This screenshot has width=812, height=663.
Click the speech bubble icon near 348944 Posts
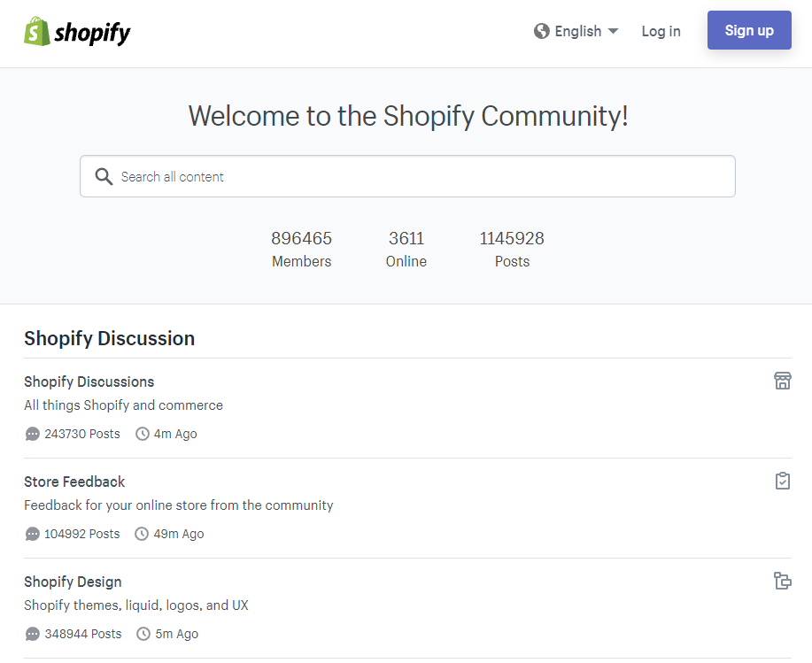click(33, 634)
